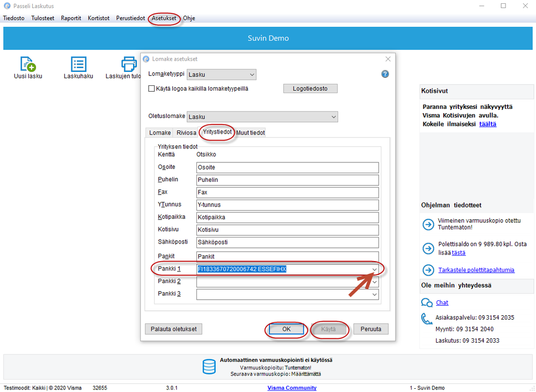Image resolution: width=536 pixels, height=392 pixels.
Task: Open the Oletuslomake dropdown
Action: (x=262, y=117)
